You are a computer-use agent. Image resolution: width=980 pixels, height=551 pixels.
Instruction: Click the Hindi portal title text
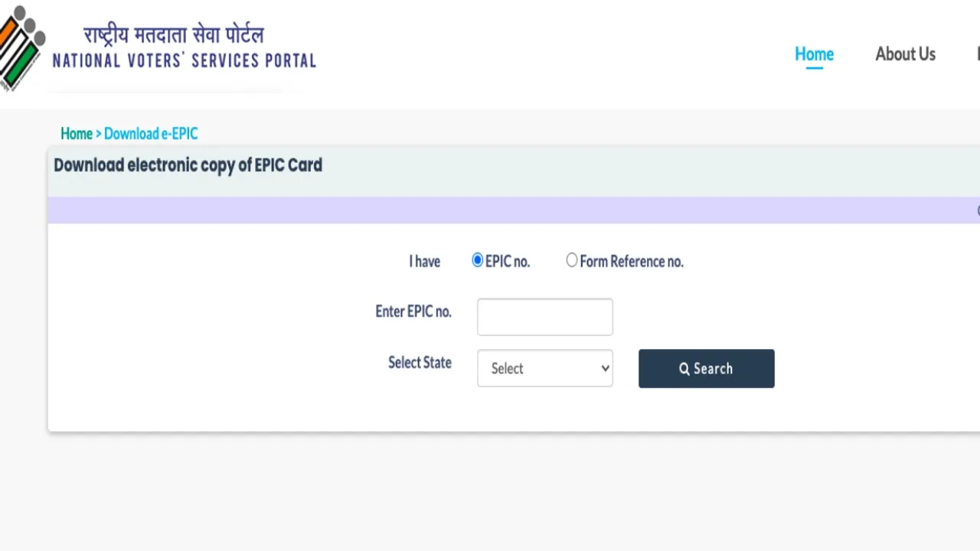pyautogui.click(x=174, y=34)
